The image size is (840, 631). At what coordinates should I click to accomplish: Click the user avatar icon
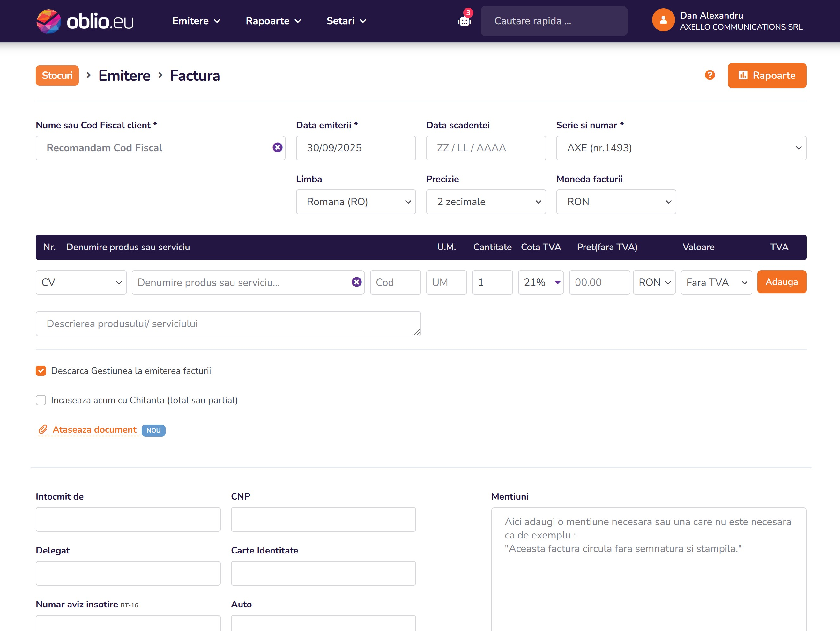click(x=663, y=20)
